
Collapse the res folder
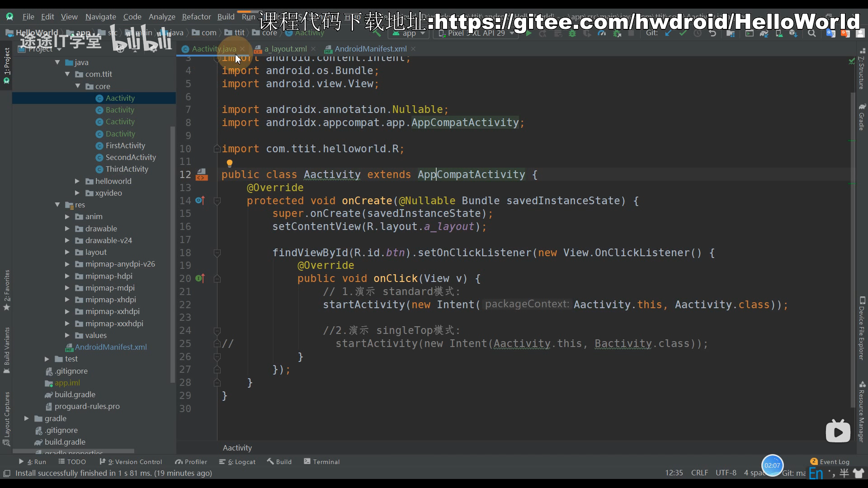[x=57, y=205]
